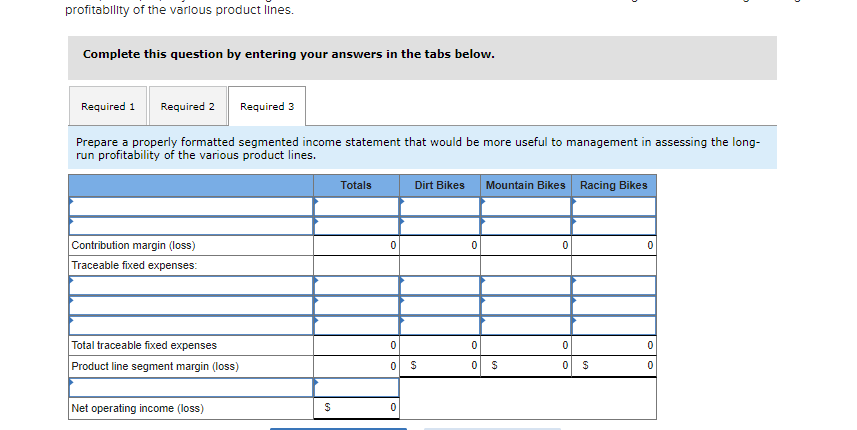This screenshot has width=857, height=430.
Task: Switch to the Required 2 tab
Action: (x=187, y=106)
